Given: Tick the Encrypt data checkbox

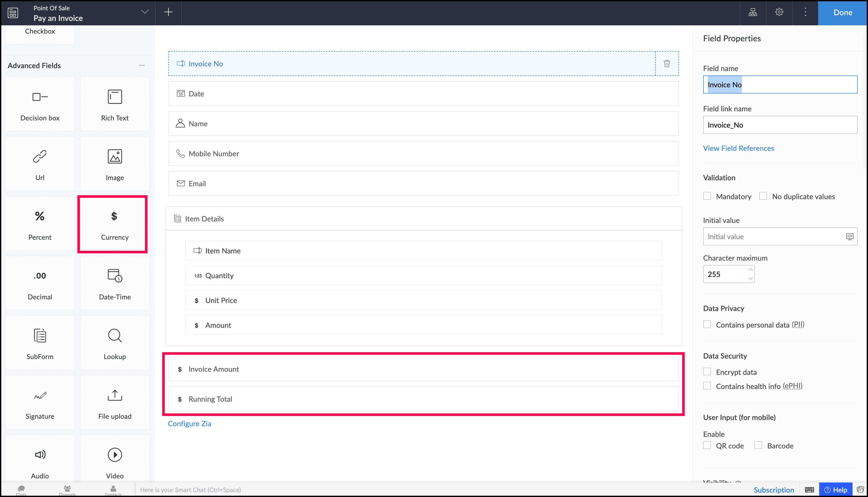Looking at the screenshot, I should click(707, 372).
